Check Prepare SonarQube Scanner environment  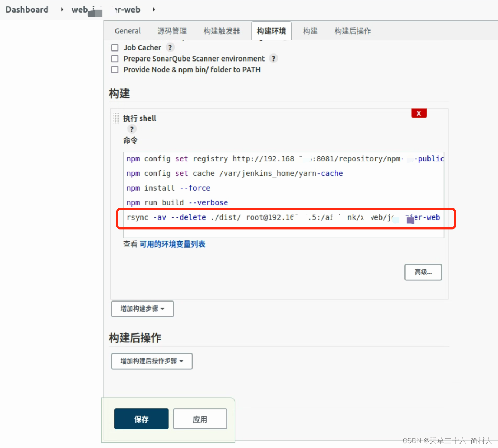[115, 59]
